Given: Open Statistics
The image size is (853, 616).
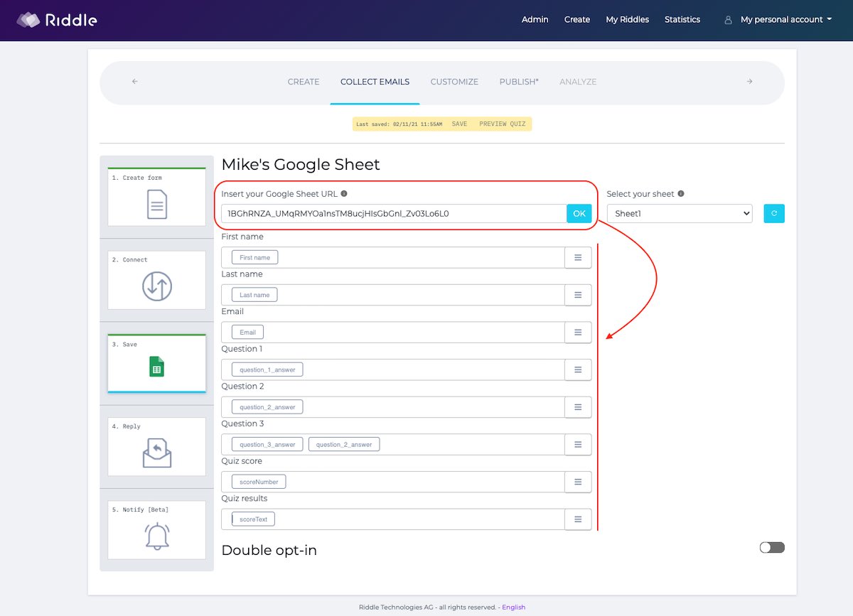Looking at the screenshot, I should [x=682, y=20].
